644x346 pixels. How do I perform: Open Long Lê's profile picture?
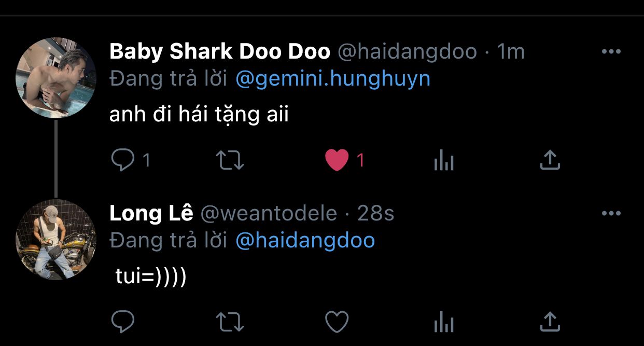pyautogui.click(x=56, y=240)
